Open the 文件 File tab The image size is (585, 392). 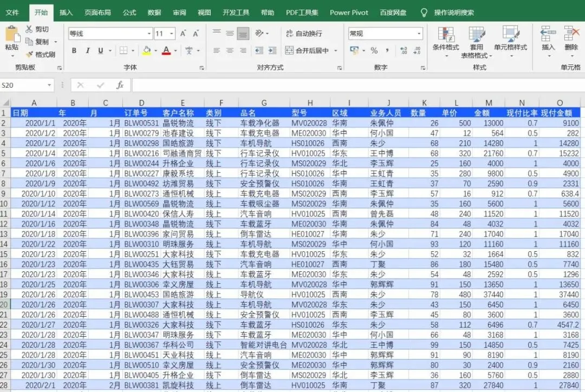coord(12,12)
